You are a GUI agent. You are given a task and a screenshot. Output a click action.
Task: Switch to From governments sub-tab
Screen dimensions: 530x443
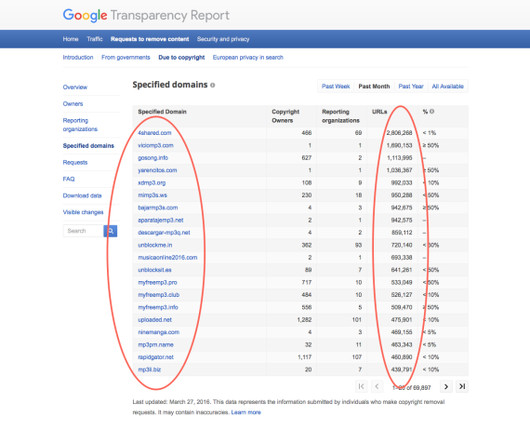(126, 57)
